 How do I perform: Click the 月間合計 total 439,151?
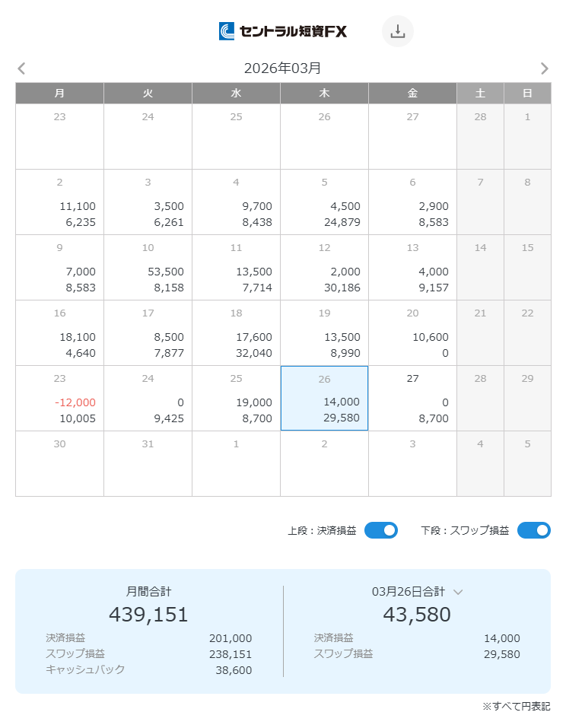[x=148, y=614]
